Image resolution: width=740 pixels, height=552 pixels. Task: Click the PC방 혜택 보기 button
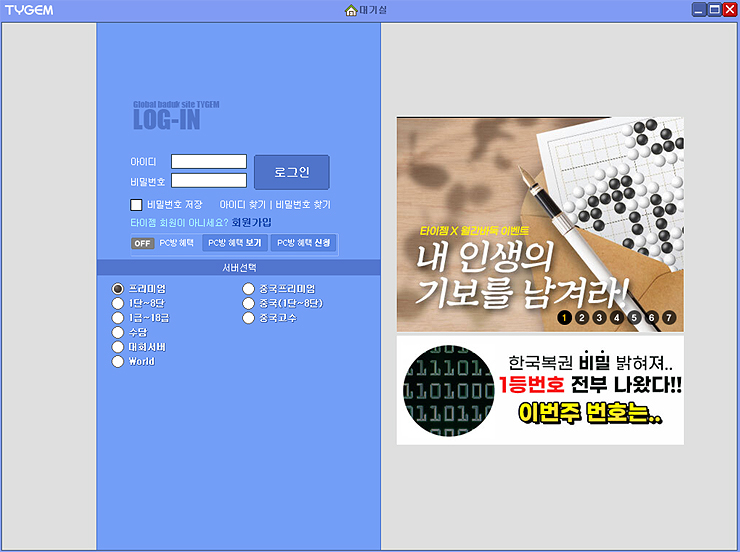pos(235,243)
